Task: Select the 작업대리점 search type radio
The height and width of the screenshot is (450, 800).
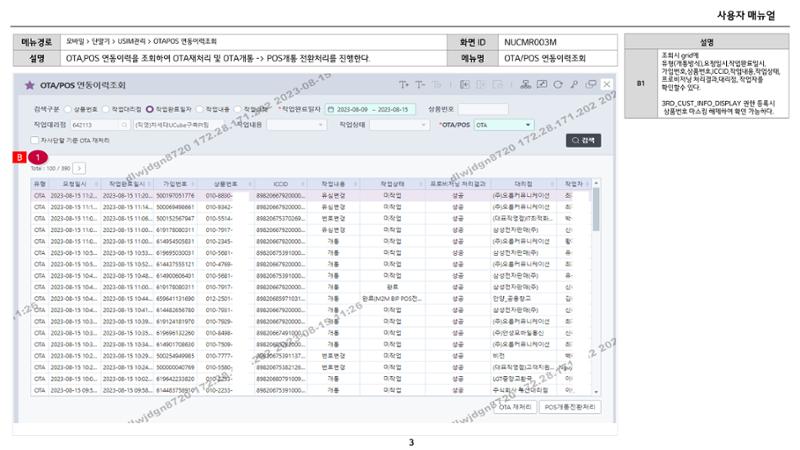Action: (x=106, y=109)
